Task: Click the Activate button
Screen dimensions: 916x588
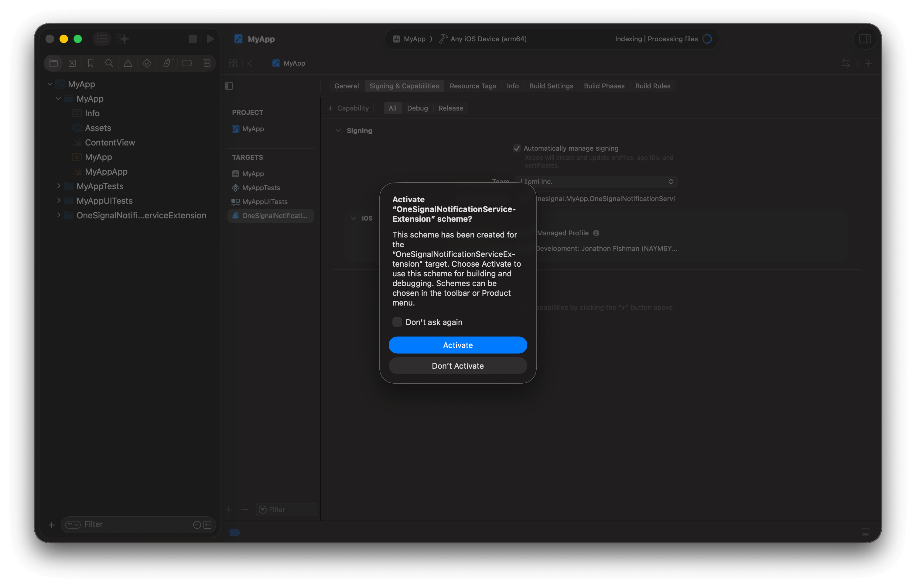Action: click(457, 345)
